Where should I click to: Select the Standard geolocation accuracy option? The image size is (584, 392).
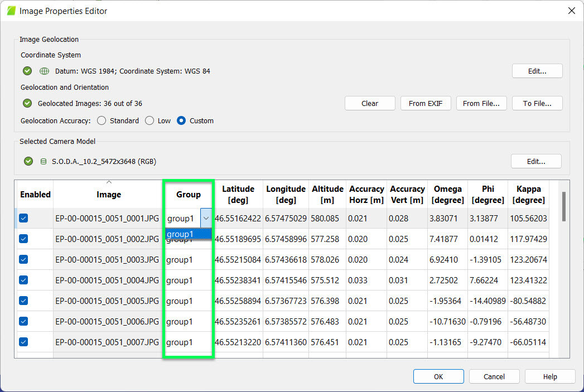tap(102, 120)
